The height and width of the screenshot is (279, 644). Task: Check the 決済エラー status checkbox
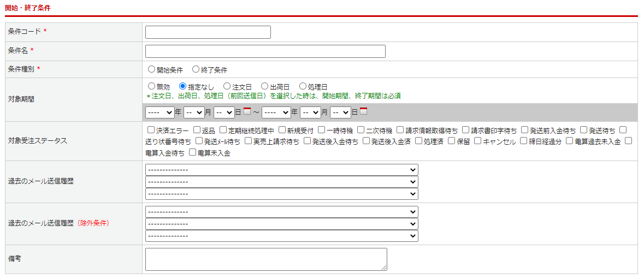tap(151, 130)
